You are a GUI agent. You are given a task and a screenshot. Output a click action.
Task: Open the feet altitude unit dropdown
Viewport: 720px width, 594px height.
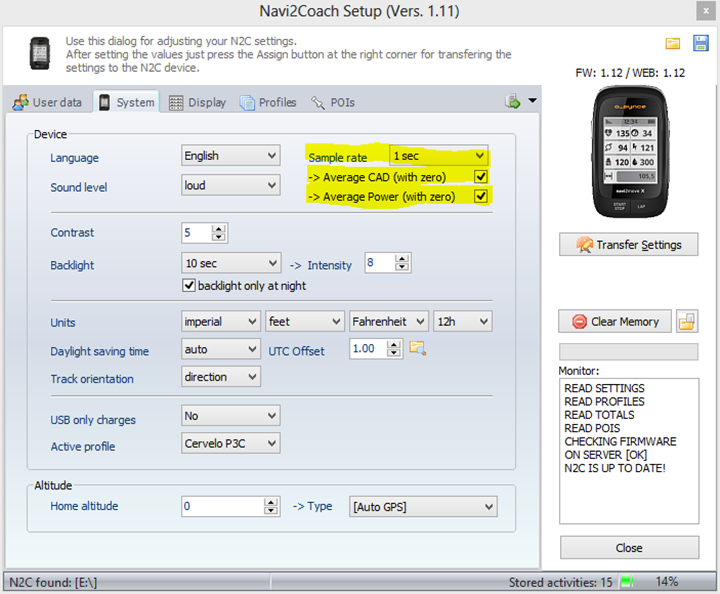pos(305,321)
